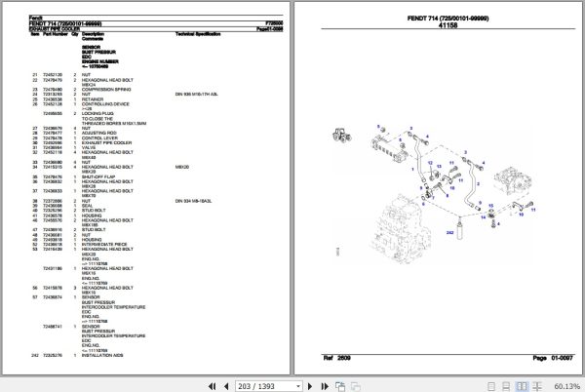Viewport: 585px width, 392px height.
Task: Click the SHUT-OFF FLAP description
Action: point(98,176)
